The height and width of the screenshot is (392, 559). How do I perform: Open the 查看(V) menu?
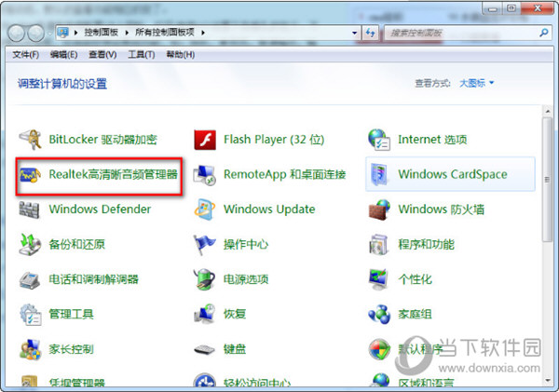tap(102, 55)
